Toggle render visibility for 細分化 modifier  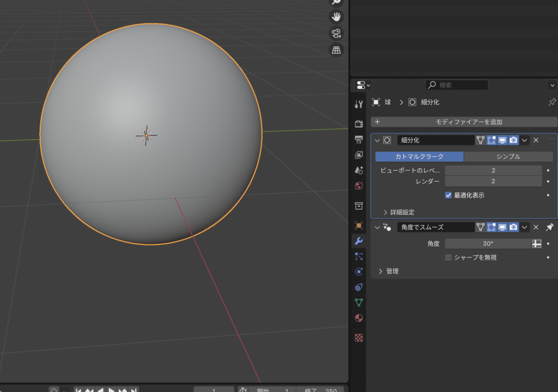(513, 140)
